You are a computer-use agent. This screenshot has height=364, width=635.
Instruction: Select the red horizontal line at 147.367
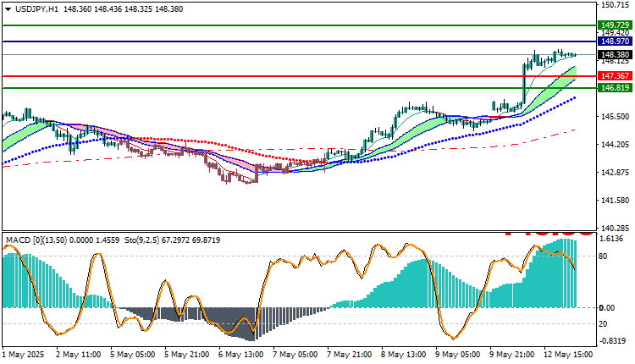(x=299, y=75)
